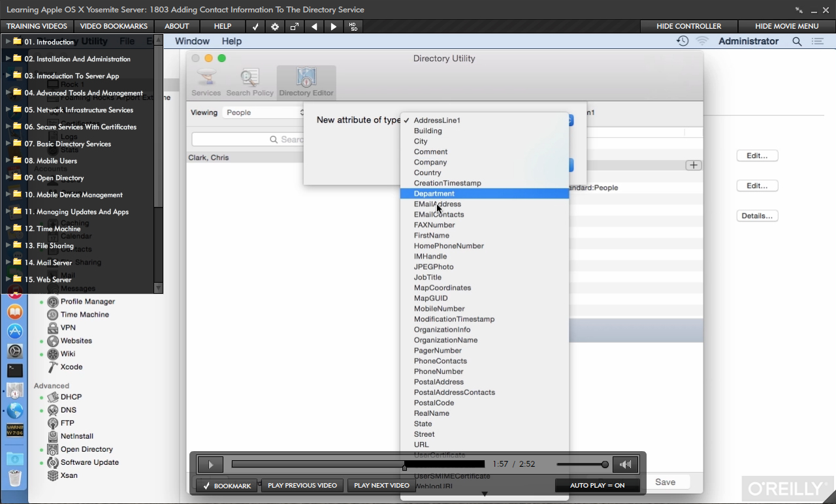Select MobileNumber attribute type

(485, 309)
